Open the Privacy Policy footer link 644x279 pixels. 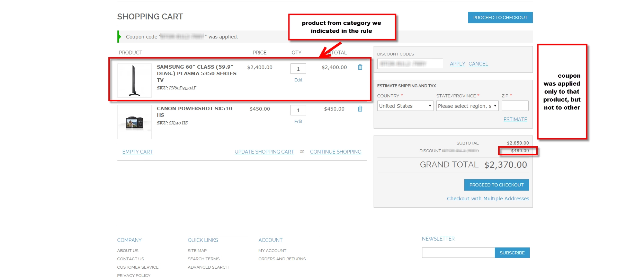pos(134,276)
